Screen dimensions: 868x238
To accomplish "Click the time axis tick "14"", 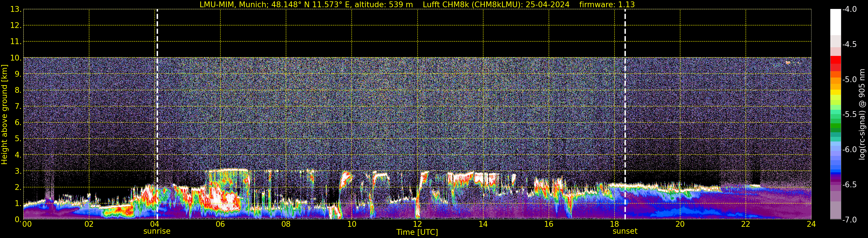I will tap(483, 224).
